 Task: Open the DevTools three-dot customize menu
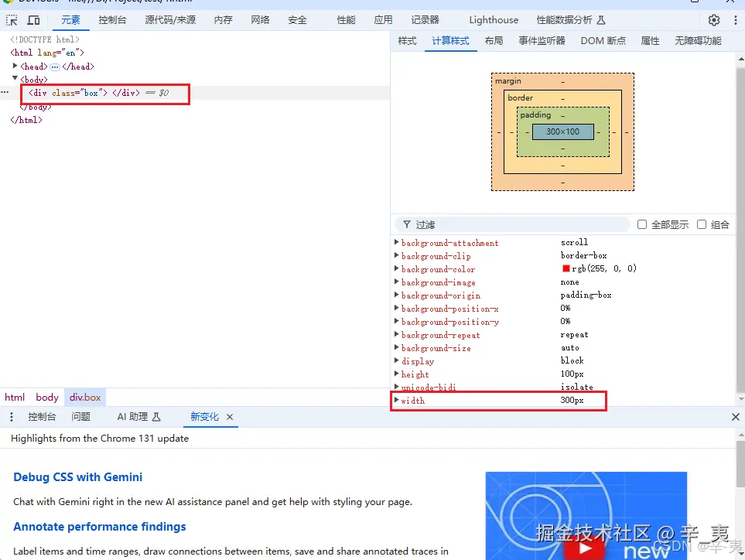coord(734,19)
